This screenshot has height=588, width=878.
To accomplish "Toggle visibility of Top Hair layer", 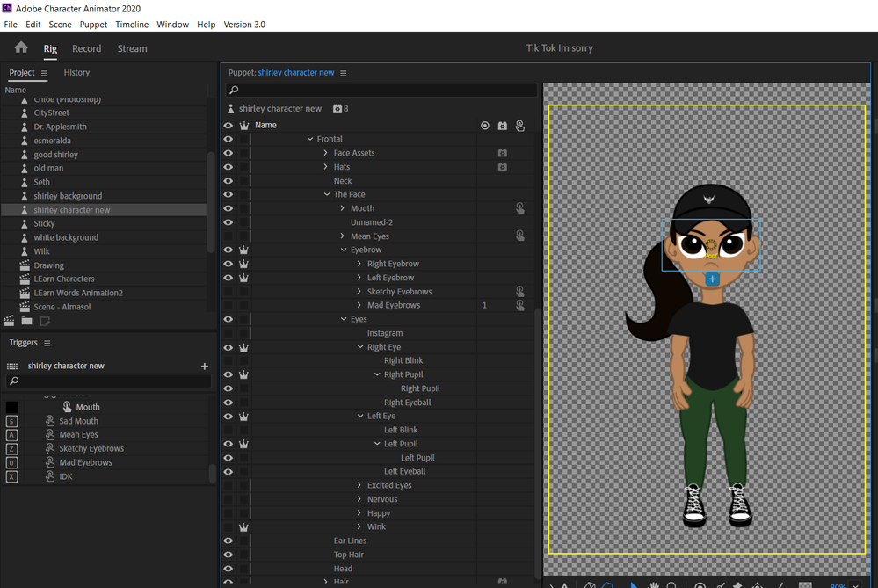I will pos(229,555).
